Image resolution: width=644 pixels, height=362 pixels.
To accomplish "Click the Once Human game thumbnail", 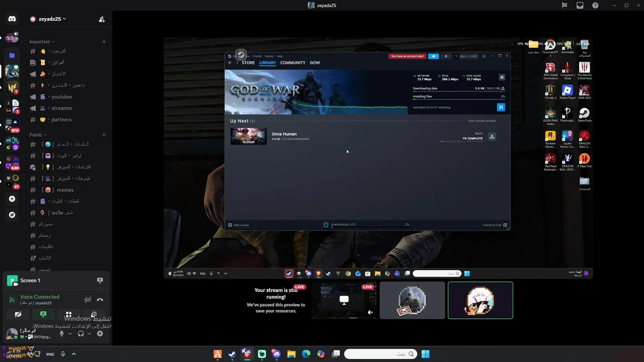I will tap(249, 136).
